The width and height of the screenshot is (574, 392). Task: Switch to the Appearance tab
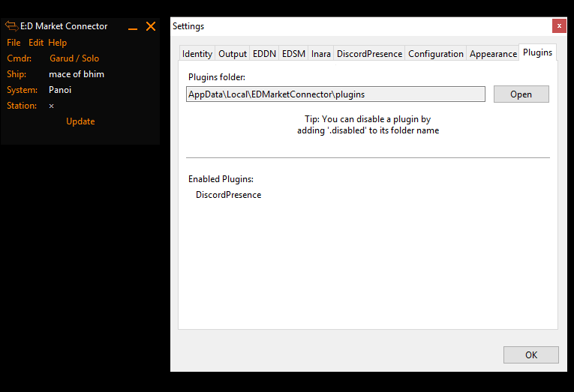tap(493, 54)
